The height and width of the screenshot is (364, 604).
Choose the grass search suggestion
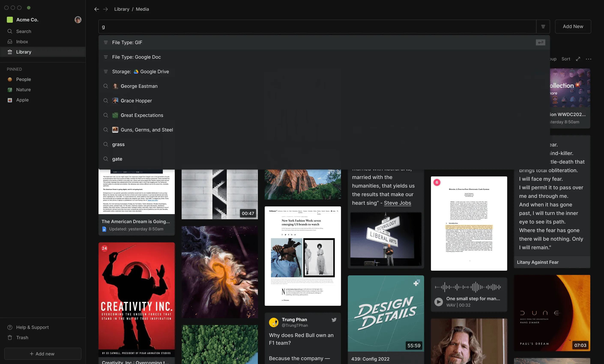(324, 144)
